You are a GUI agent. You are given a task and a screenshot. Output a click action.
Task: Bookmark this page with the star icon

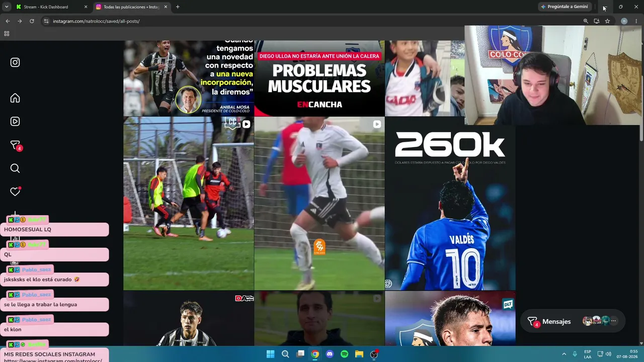coord(607,21)
